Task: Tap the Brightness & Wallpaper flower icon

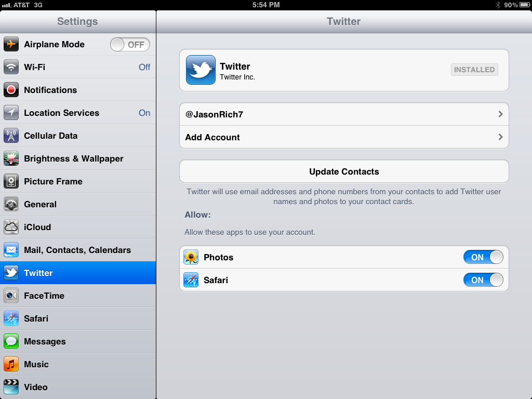Action: coord(11,158)
